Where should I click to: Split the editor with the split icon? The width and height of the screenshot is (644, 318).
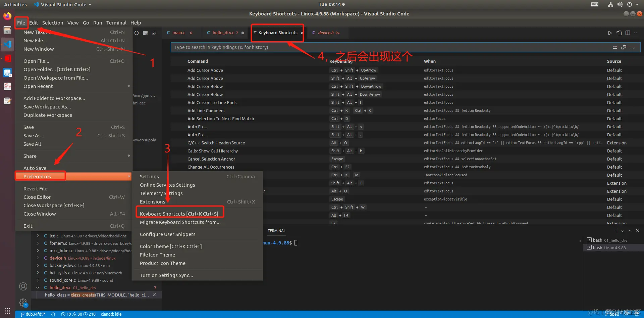[628, 33]
